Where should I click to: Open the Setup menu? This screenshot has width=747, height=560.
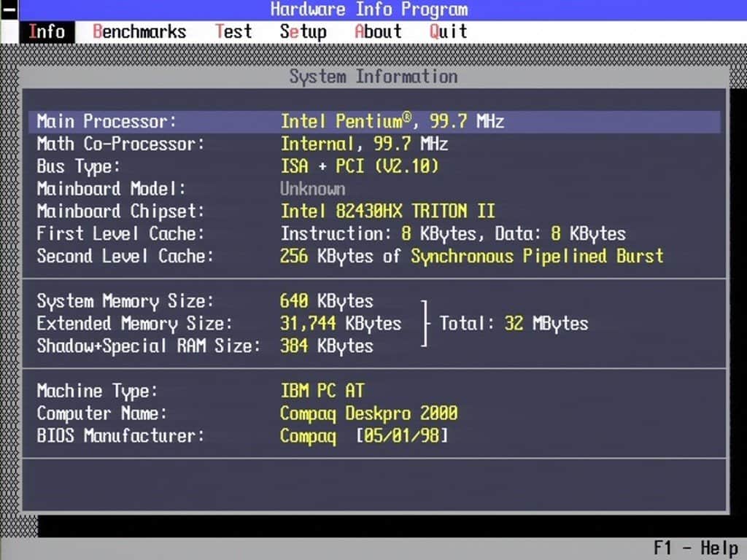pos(303,32)
